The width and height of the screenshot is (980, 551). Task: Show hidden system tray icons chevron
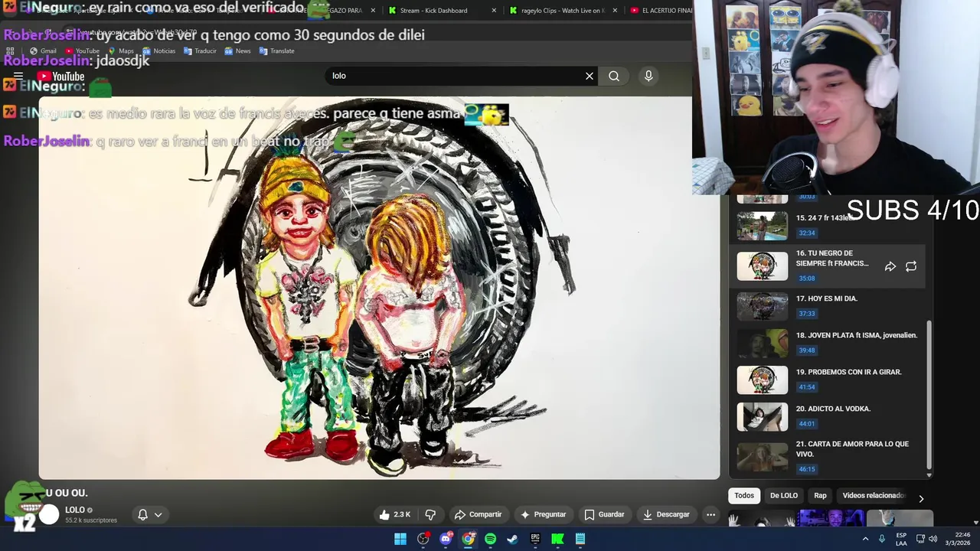click(x=866, y=539)
